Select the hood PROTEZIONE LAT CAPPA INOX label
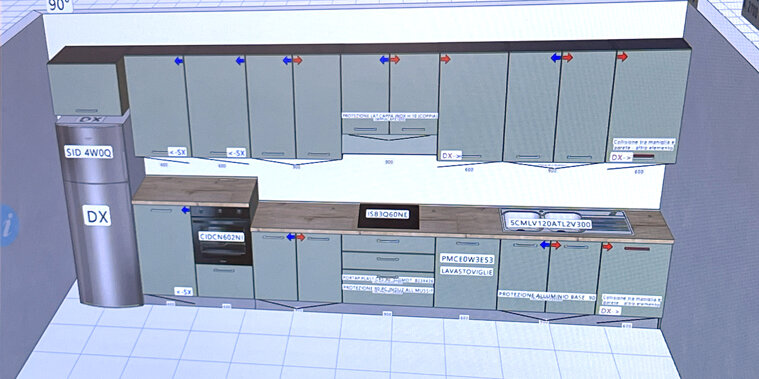 tap(390, 116)
